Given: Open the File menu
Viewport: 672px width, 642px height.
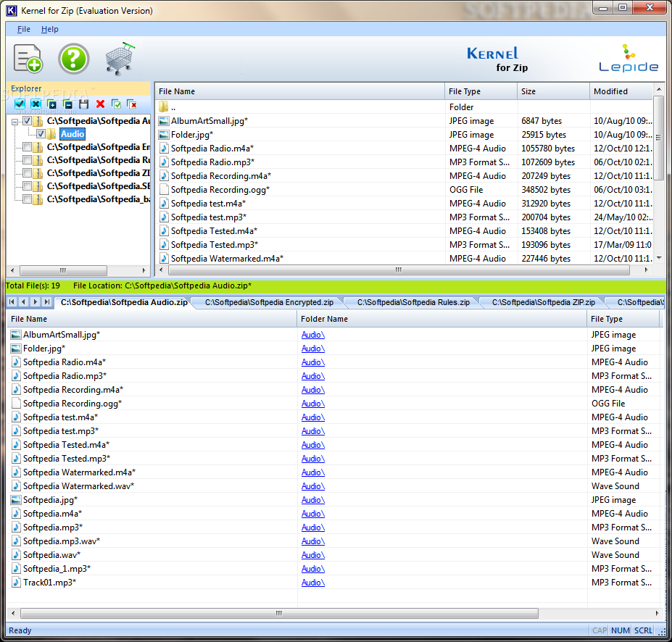Looking at the screenshot, I should [24, 29].
